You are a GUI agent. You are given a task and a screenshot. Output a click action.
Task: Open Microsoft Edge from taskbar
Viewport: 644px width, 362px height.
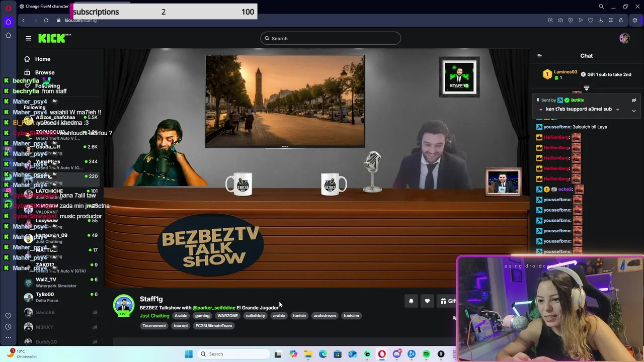(323, 354)
